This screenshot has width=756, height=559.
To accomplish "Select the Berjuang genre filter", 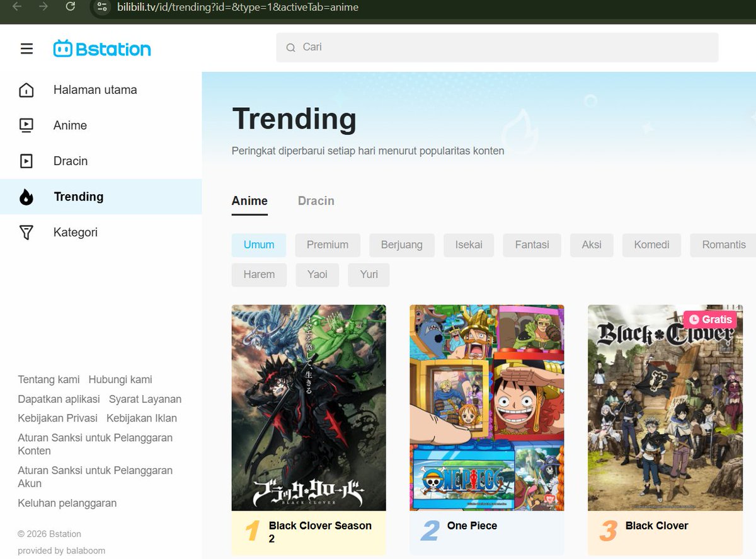I will point(402,245).
